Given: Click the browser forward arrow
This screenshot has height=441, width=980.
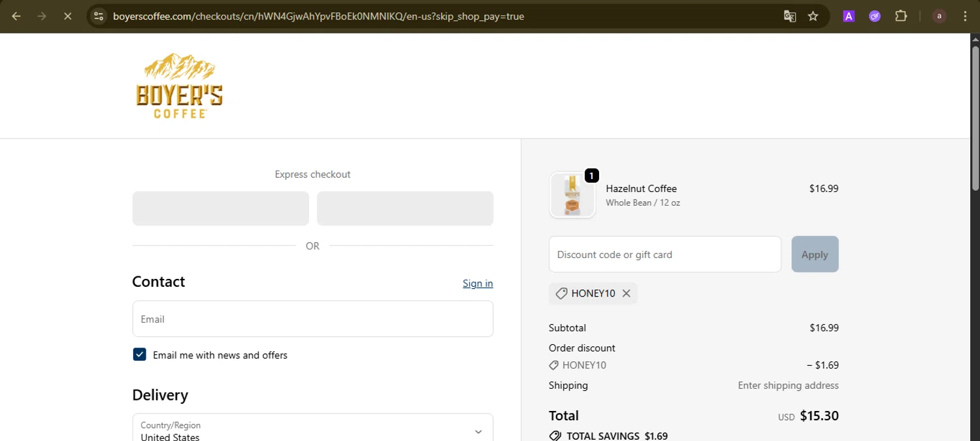Looking at the screenshot, I should pyautogui.click(x=42, y=16).
